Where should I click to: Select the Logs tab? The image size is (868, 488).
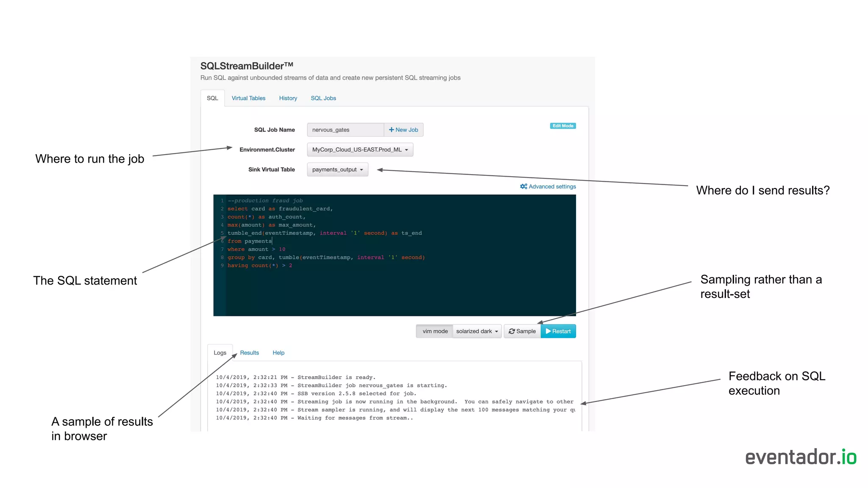tap(220, 353)
